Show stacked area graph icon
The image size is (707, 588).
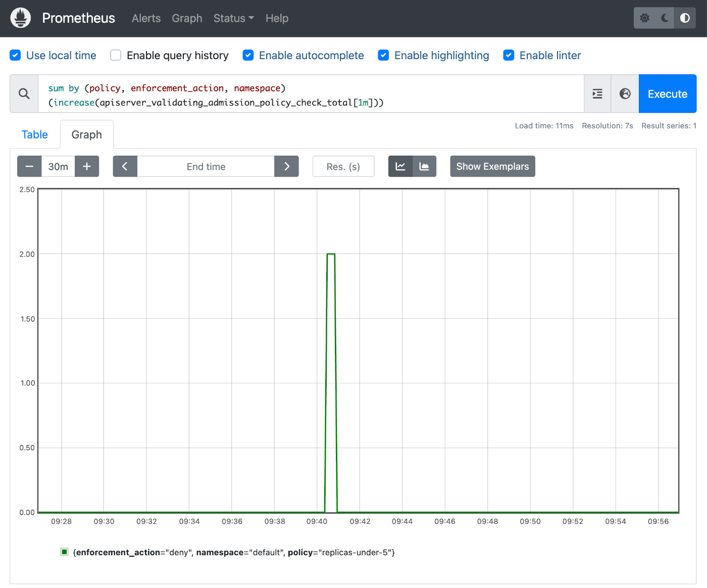click(424, 166)
